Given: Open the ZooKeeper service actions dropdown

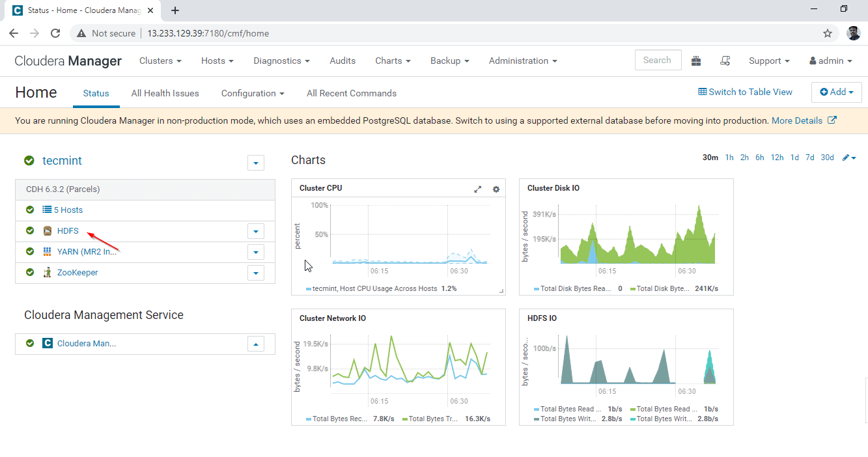Looking at the screenshot, I should 256,273.
